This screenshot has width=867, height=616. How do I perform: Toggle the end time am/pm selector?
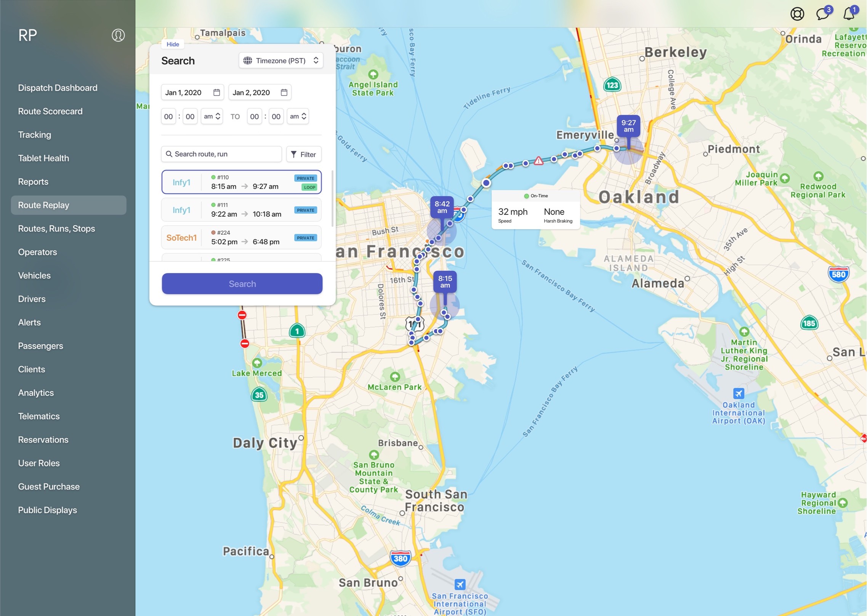pos(298,117)
